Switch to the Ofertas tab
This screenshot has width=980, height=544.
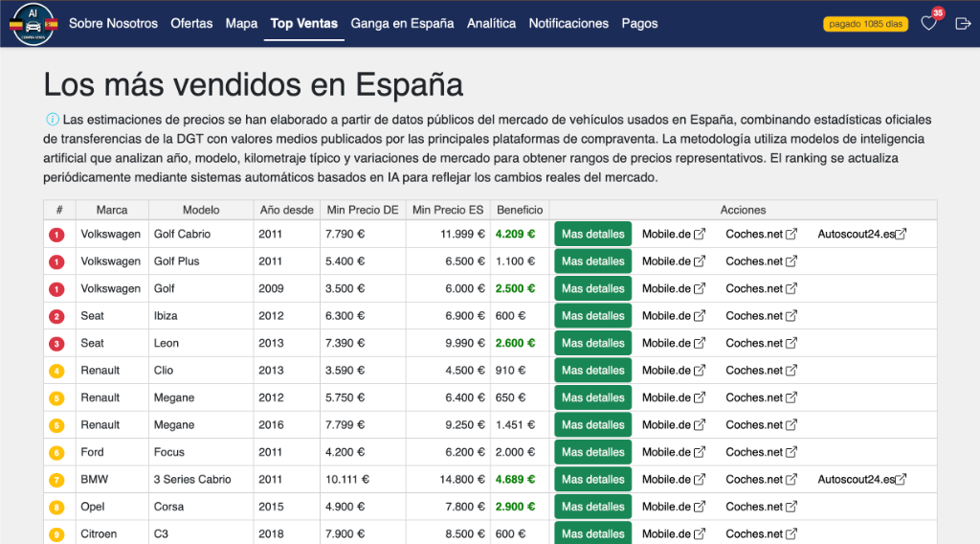point(191,23)
